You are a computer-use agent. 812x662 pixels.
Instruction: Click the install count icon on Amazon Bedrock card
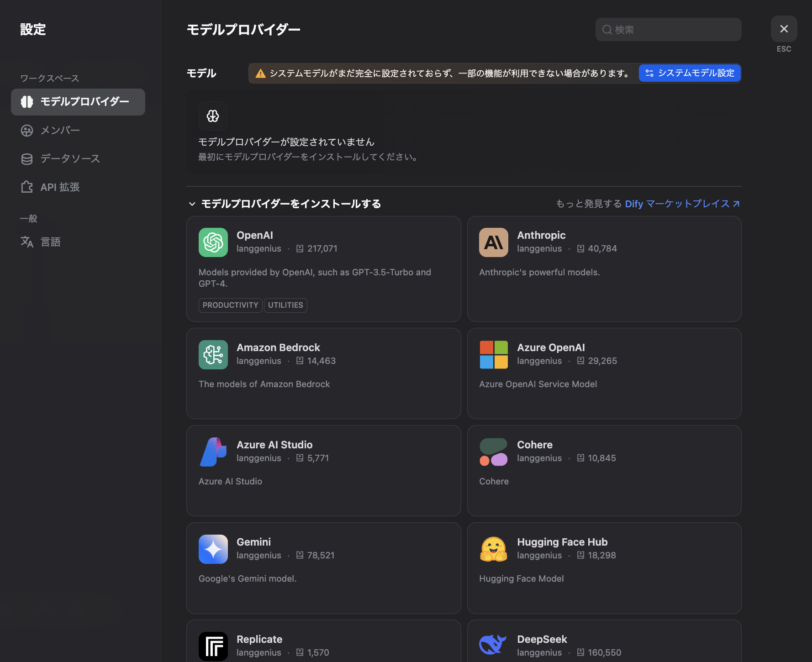click(x=300, y=361)
